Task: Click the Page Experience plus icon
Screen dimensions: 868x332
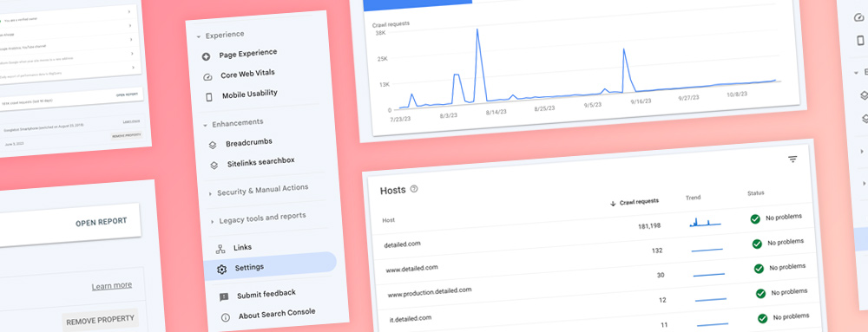Action: [206, 56]
